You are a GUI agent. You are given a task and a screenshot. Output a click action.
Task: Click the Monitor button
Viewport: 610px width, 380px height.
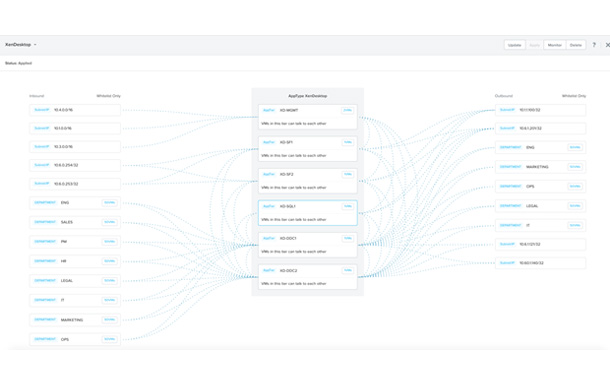coord(554,45)
